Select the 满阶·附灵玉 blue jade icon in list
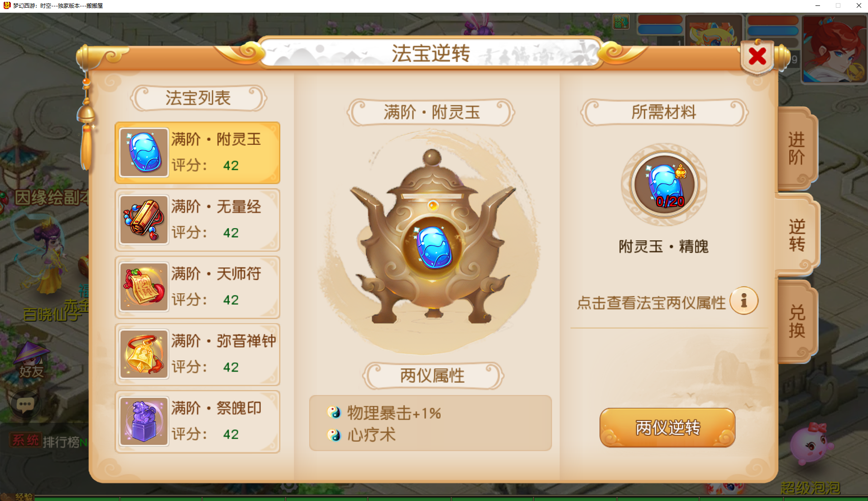Image resolution: width=868 pixels, height=501 pixels. point(144,153)
